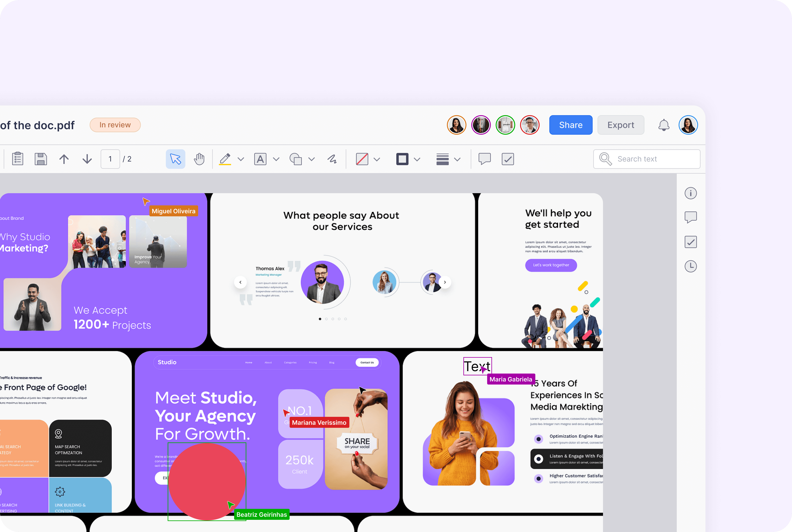
Task: Click the toolbar approval checkmark icon
Action: (508, 159)
